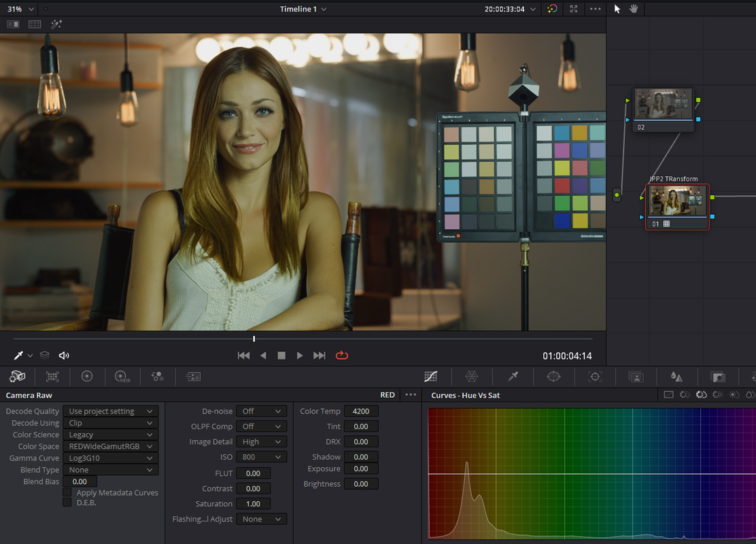Open the Qualifier eyedropper palette
The width and height of the screenshot is (756, 544).
point(513,376)
